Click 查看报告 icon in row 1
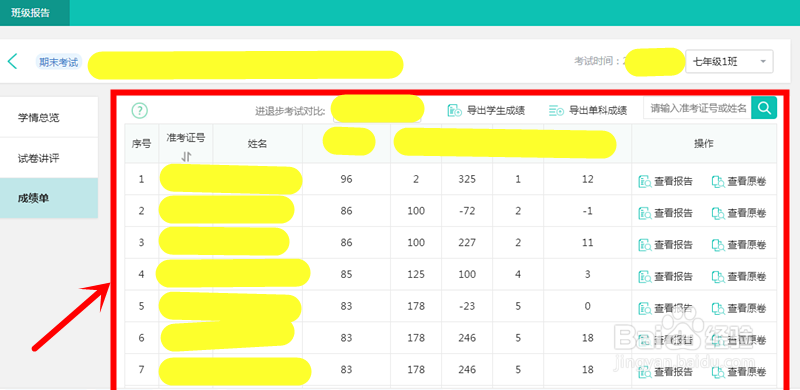Viewport: 800px width, 390px height. tap(645, 182)
